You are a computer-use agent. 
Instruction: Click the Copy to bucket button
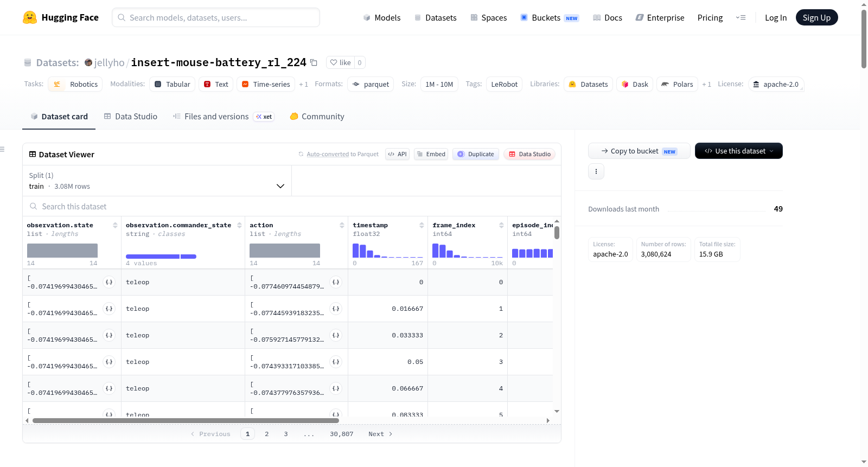639,151
